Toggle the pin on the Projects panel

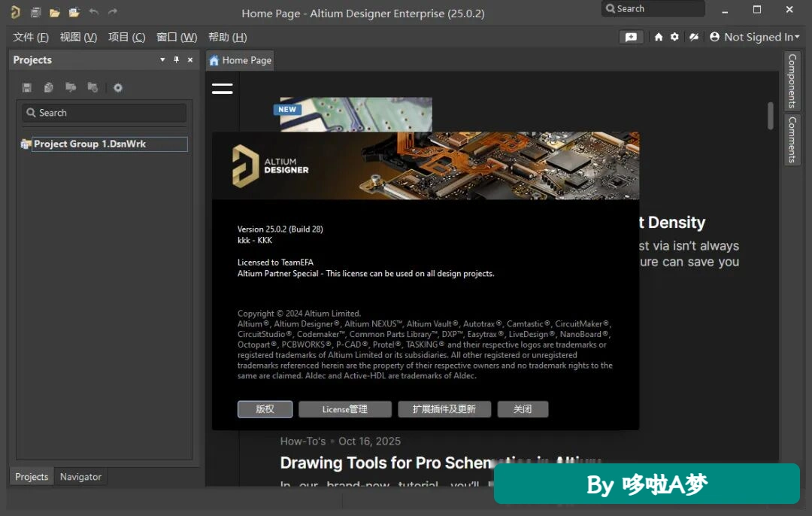[177, 59]
